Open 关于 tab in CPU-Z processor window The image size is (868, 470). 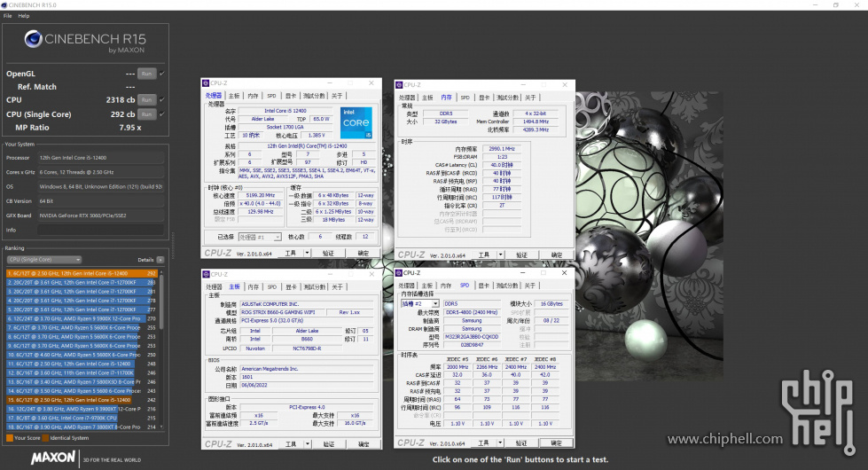337,96
